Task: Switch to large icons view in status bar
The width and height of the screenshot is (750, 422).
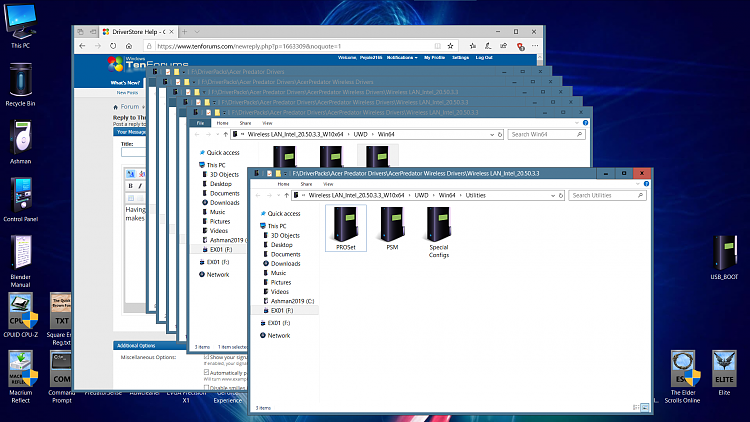Action: pos(645,408)
